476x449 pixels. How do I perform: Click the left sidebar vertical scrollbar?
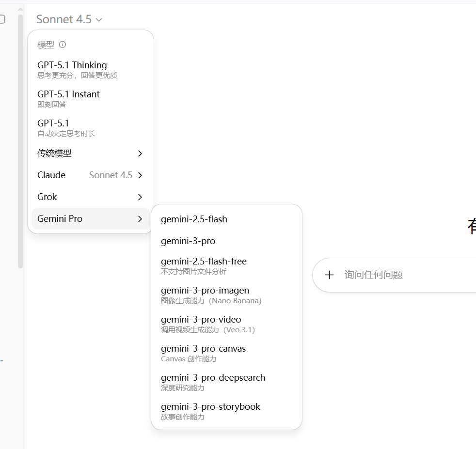tap(20, 140)
